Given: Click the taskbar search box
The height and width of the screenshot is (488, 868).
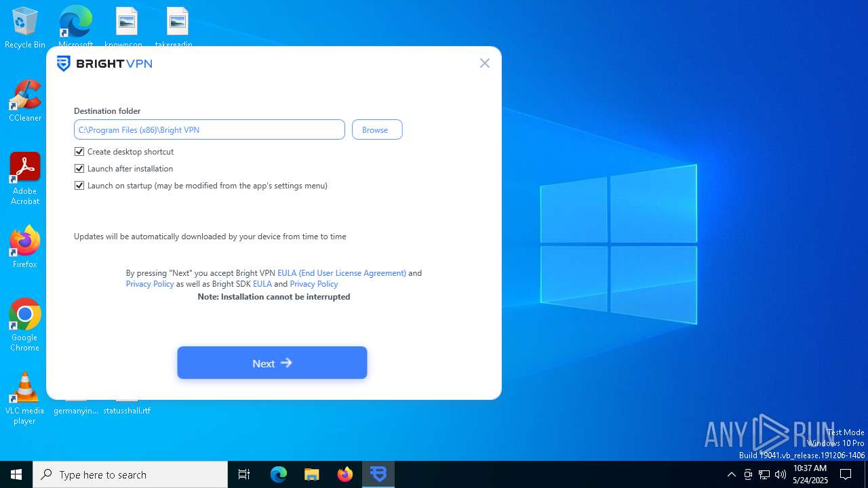Looking at the screenshot, I should [130, 474].
